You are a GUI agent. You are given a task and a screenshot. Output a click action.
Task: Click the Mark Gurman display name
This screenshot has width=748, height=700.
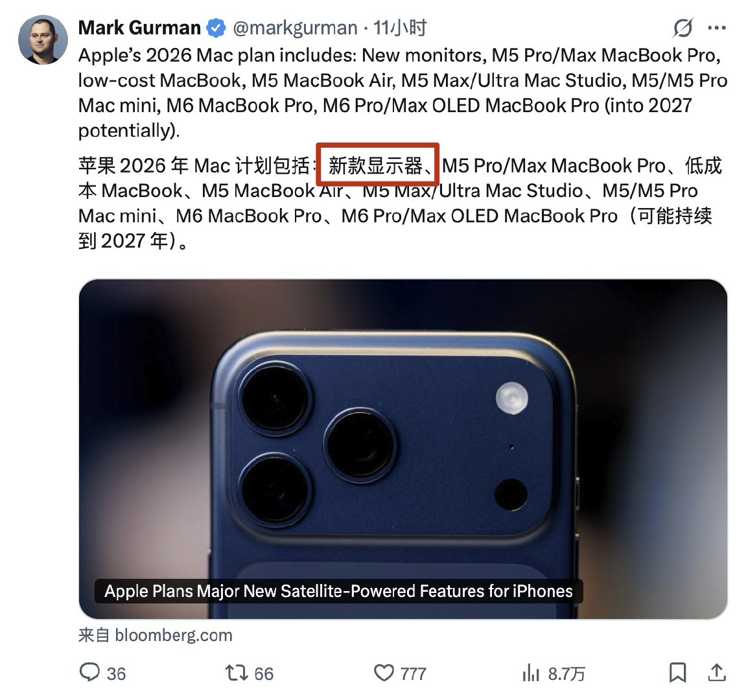coord(139,28)
